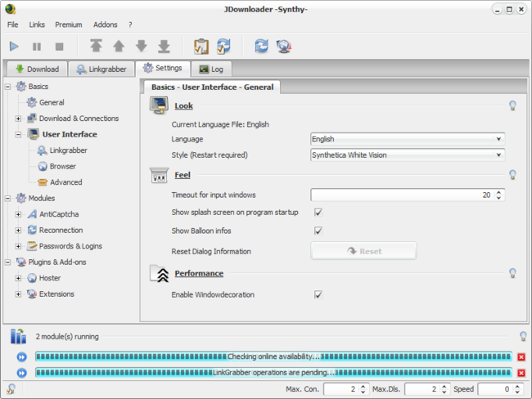
Task: Expand the Reconnection tree node
Action: pyautogui.click(x=18, y=231)
